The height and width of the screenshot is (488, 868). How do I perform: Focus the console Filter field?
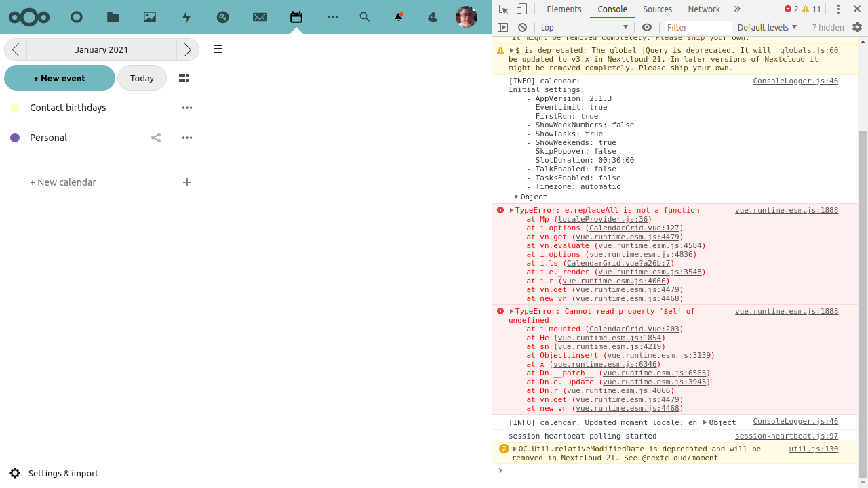click(x=697, y=27)
